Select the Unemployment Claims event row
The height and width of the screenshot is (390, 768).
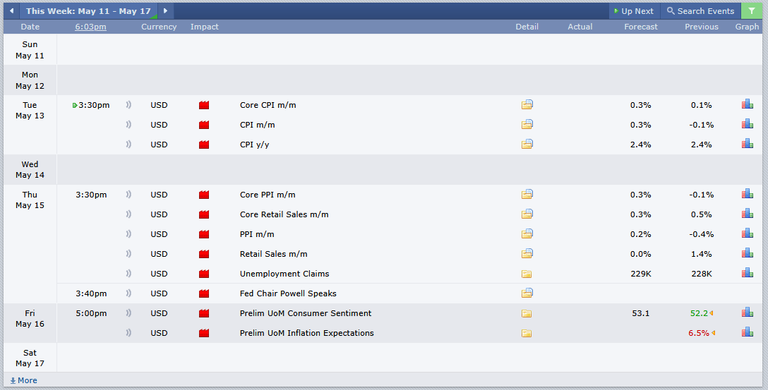[x=409, y=273]
